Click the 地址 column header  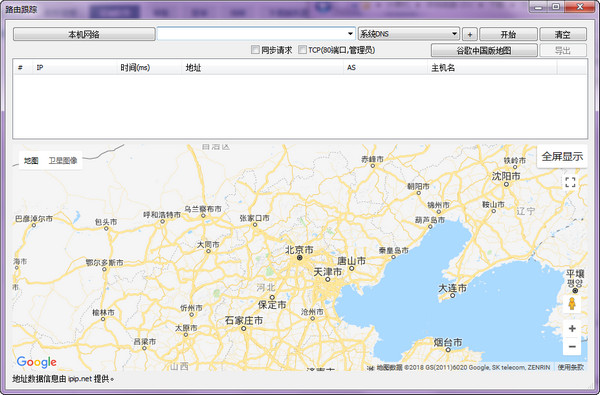pyautogui.click(x=262, y=68)
